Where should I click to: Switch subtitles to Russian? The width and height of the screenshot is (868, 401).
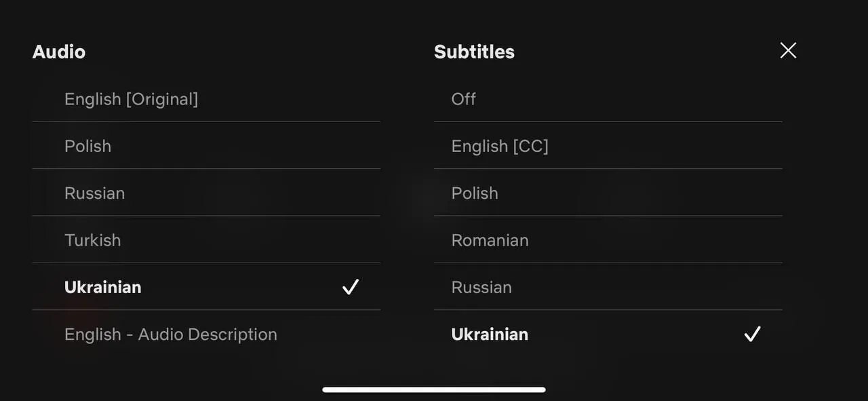point(481,286)
